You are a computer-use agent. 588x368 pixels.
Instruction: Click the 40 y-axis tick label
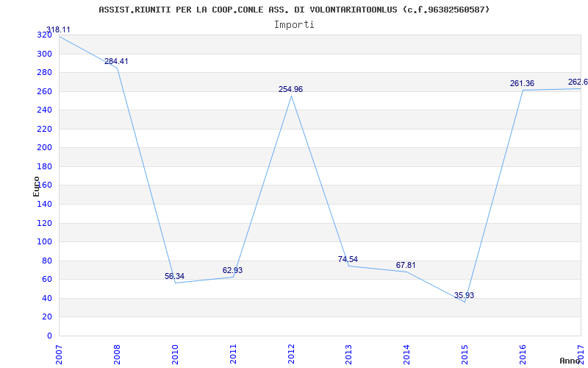coord(47,298)
